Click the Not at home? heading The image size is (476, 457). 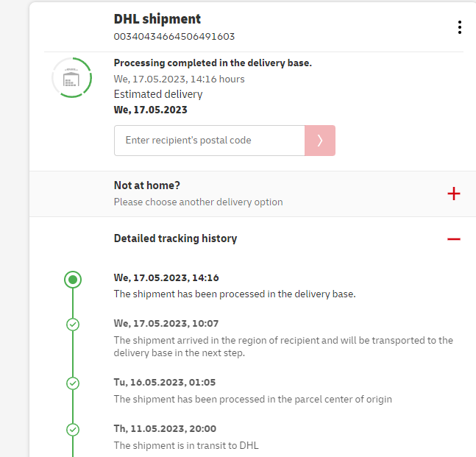[x=147, y=186]
